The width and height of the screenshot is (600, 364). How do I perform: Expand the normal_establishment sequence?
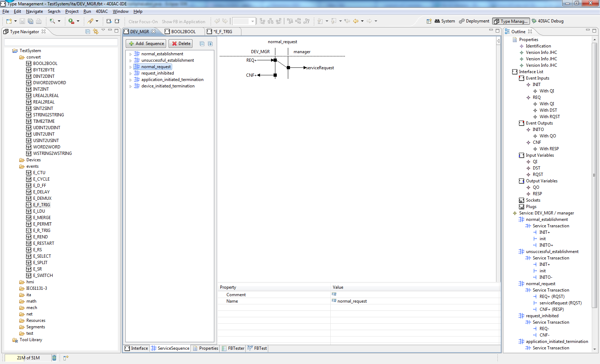click(130, 54)
